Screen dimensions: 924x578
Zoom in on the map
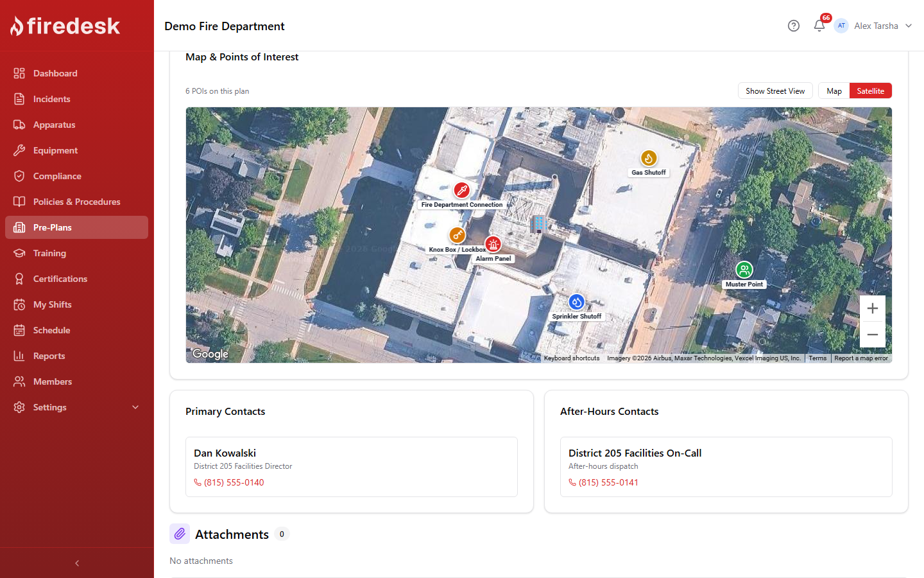click(x=873, y=308)
